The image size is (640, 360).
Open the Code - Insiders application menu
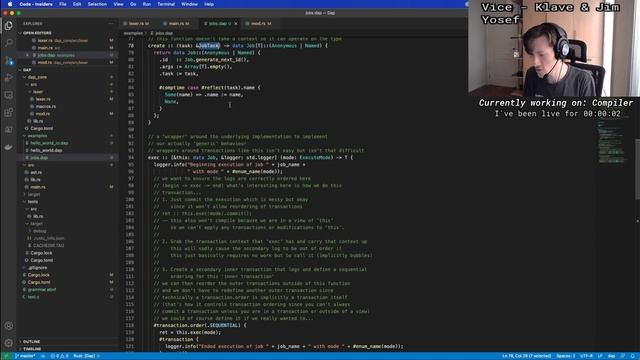(36, 4)
